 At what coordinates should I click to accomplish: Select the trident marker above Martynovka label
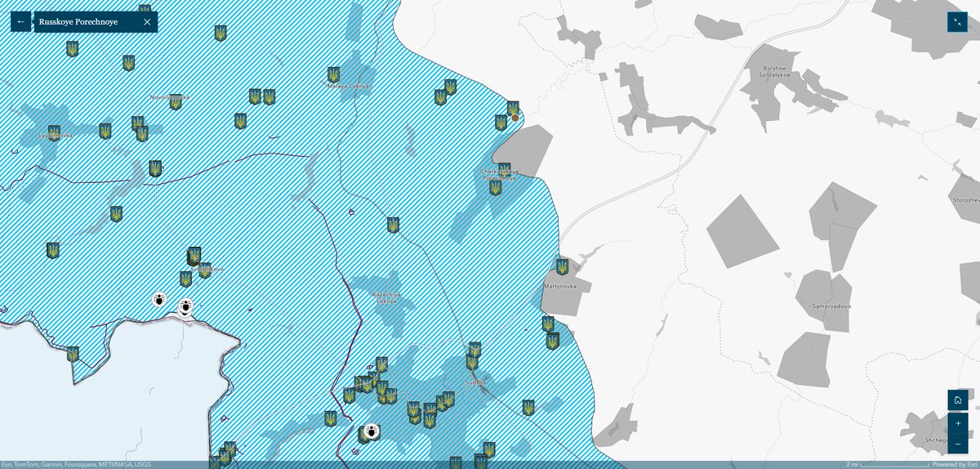tap(562, 266)
